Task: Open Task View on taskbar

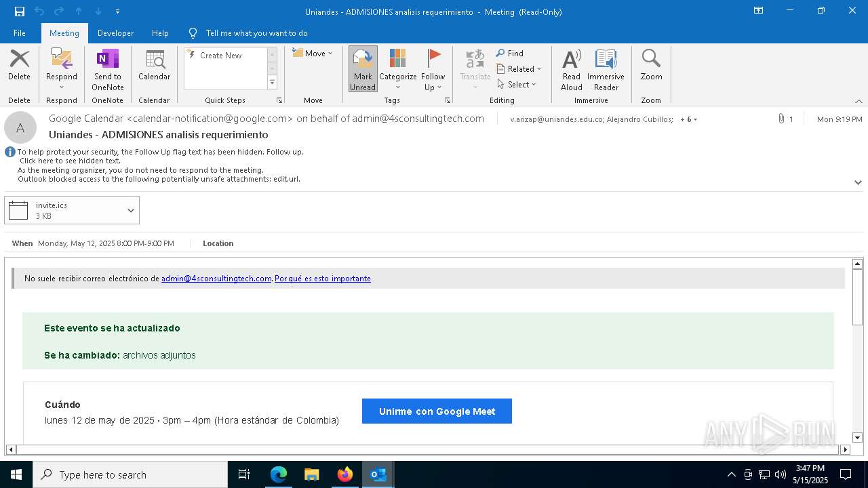Action: pos(244,474)
